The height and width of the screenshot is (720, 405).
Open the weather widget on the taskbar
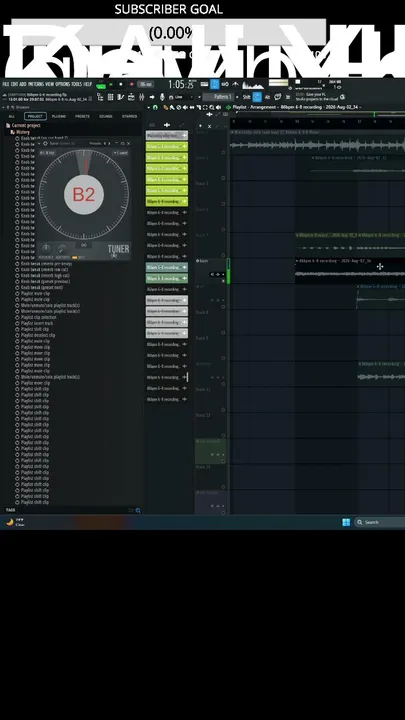(15, 522)
